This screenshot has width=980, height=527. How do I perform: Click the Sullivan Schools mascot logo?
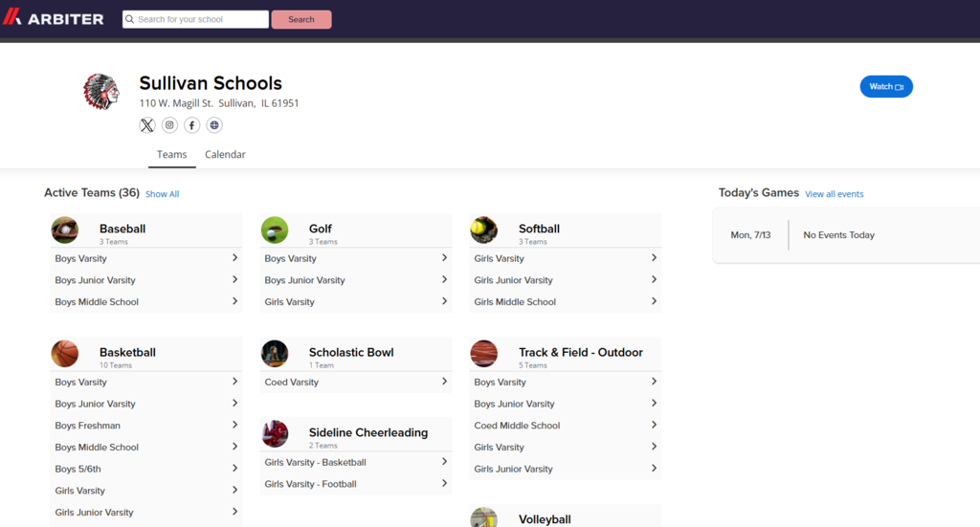(101, 92)
